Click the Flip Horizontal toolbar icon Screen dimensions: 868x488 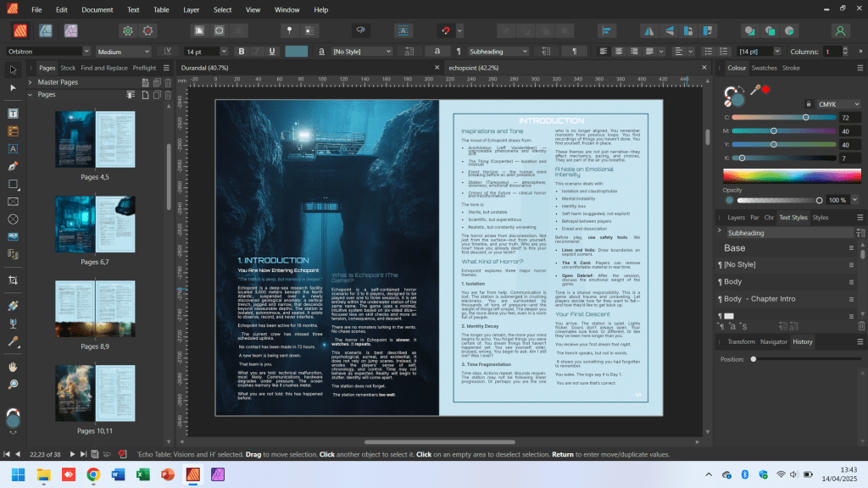(650, 30)
